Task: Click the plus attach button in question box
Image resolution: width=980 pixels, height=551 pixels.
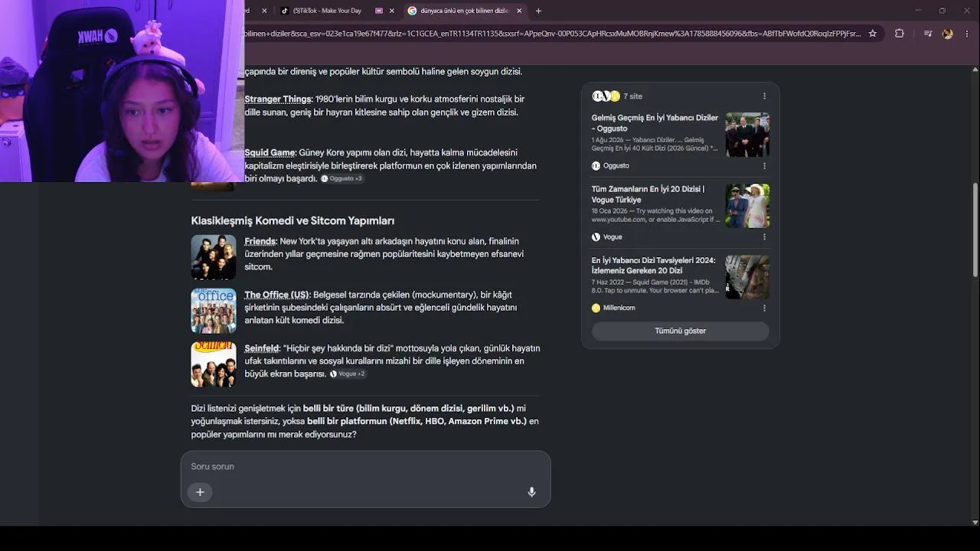Action: pos(200,492)
